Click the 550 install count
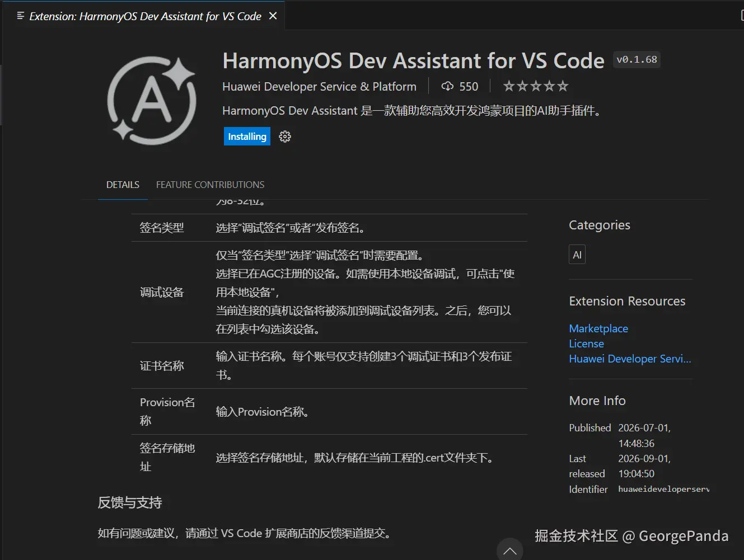The image size is (744, 560). tap(469, 86)
